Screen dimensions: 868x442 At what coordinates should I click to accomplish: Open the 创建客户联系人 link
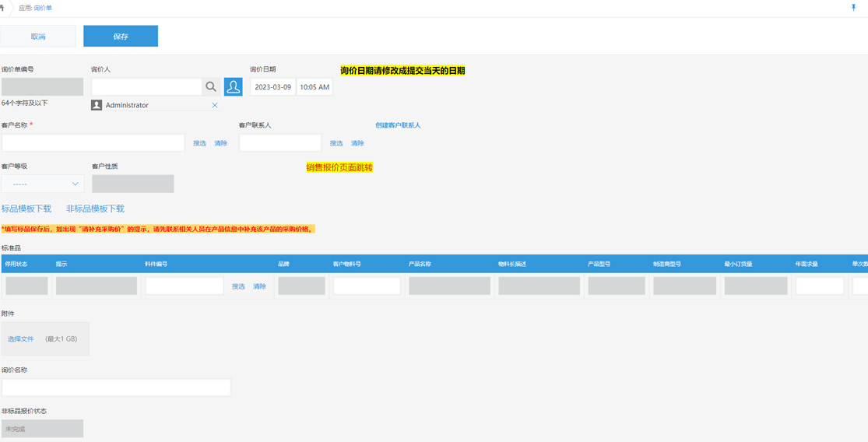[x=398, y=125]
